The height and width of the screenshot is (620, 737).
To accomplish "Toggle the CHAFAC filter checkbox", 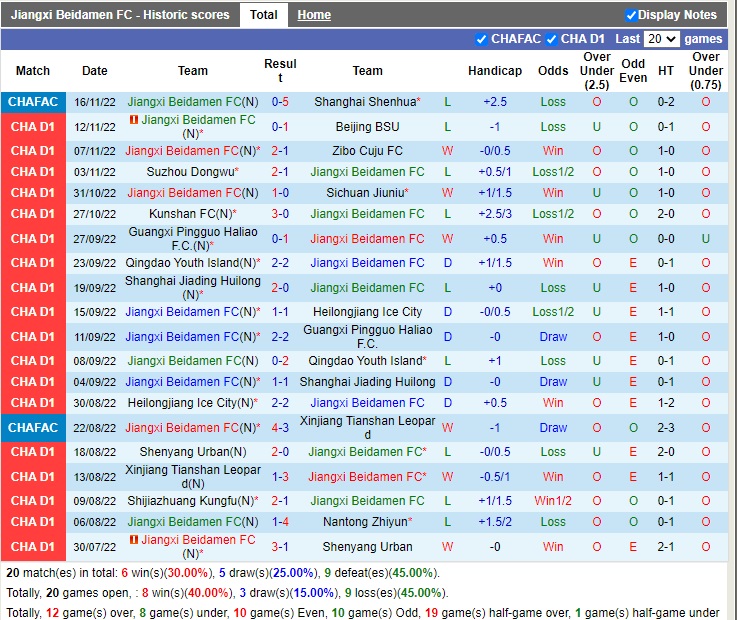I will click(x=482, y=39).
